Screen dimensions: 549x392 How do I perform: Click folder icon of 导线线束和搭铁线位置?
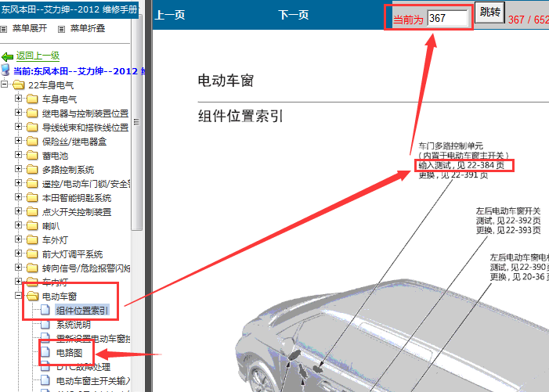(x=32, y=127)
